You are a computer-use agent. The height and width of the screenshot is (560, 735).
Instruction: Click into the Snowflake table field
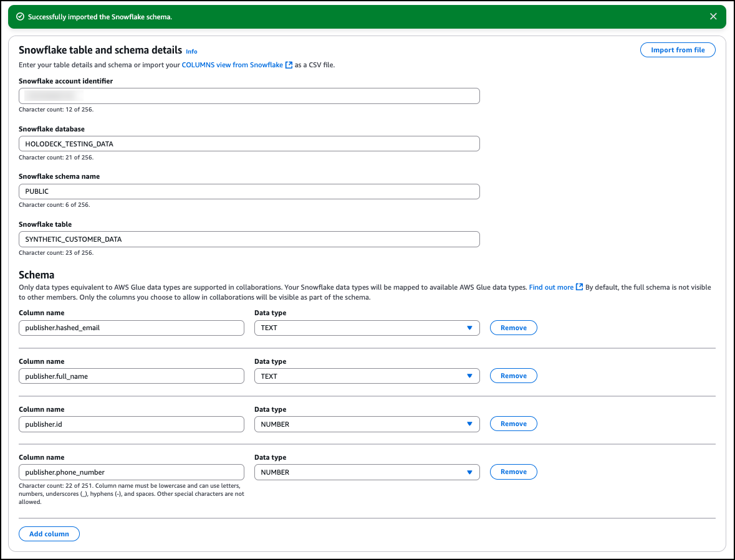[249, 239]
